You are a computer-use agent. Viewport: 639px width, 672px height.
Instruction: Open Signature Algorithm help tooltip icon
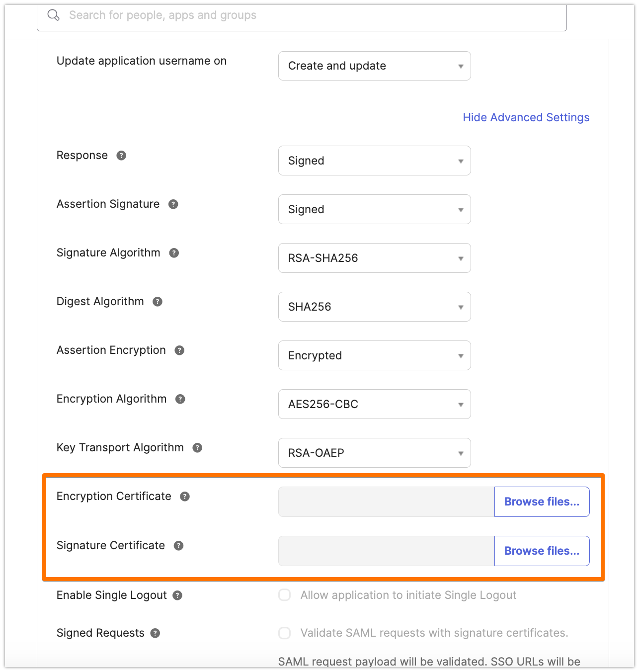point(174,253)
